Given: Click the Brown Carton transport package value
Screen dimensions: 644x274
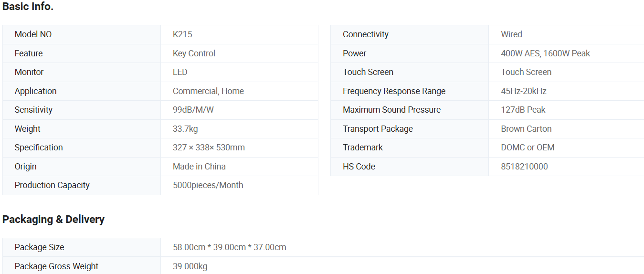Looking at the screenshot, I should (526, 129).
